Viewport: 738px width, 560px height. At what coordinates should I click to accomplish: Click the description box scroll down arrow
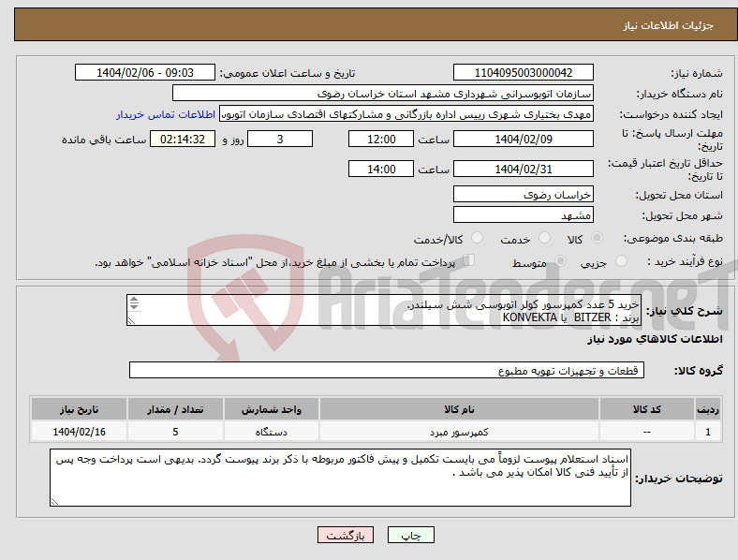pyautogui.click(x=134, y=306)
